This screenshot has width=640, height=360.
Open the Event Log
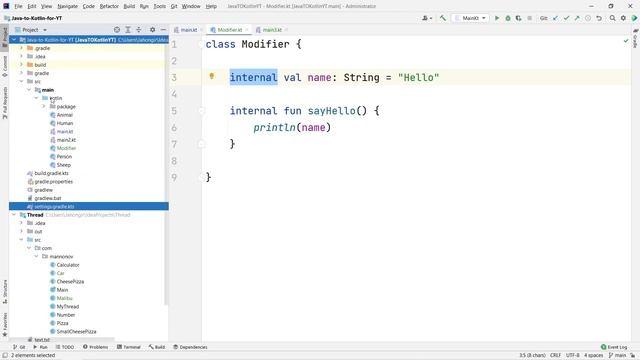click(614, 347)
